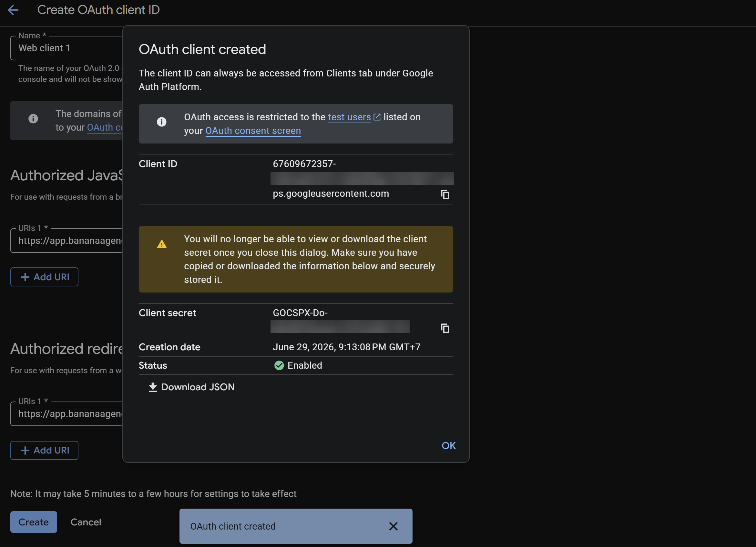756x547 pixels.
Task: Click the green Enabled status checkmark
Action: click(279, 365)
